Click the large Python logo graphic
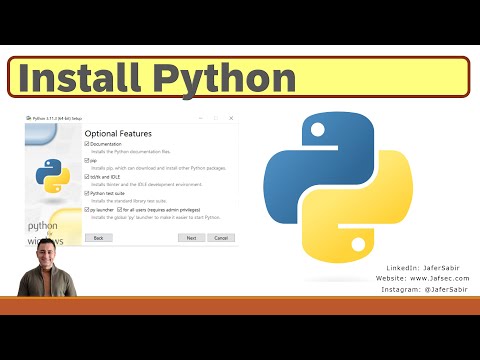Image resolution: width=480 pixels, height=360 pixels. tap(338, 187)
